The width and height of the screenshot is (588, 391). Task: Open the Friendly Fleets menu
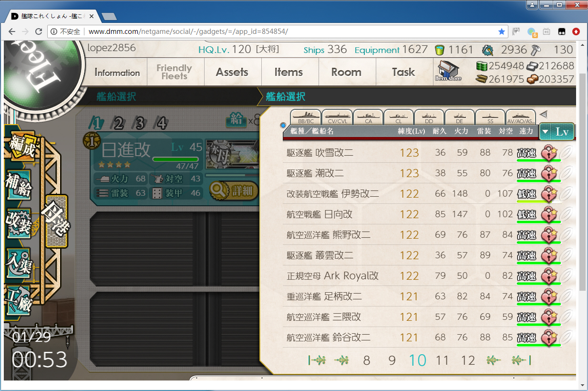(x=175, y=73)
